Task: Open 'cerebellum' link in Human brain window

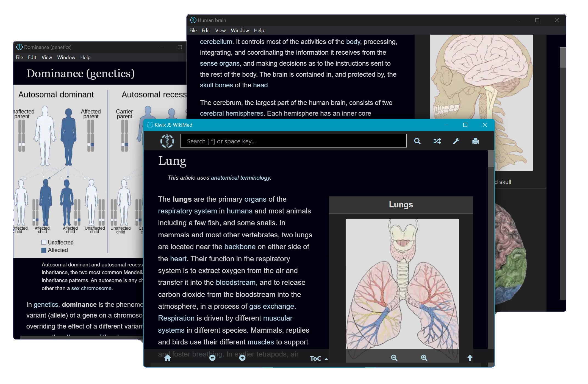Action: coord(216,42)
